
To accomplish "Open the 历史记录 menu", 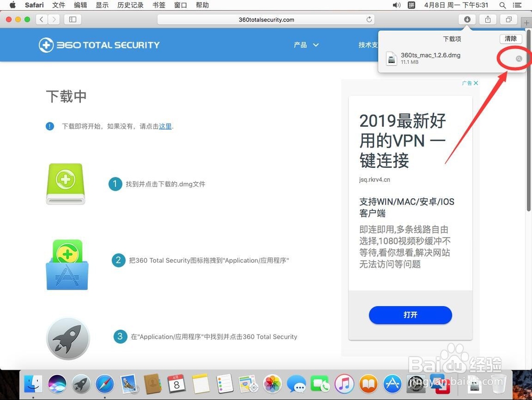I will pos(130,5).
